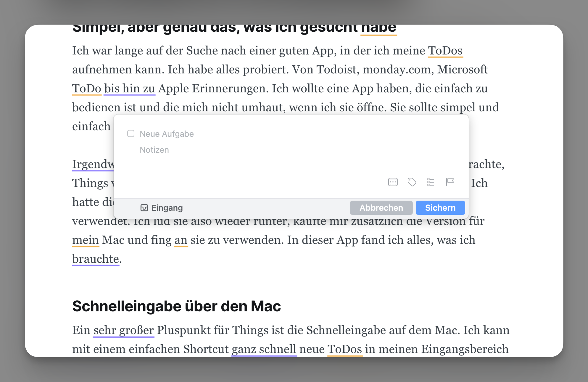Screen dimensions: 588x382
Task: Open the Eingang list selector
Action: pyautogui.click(x=162, y=208)
